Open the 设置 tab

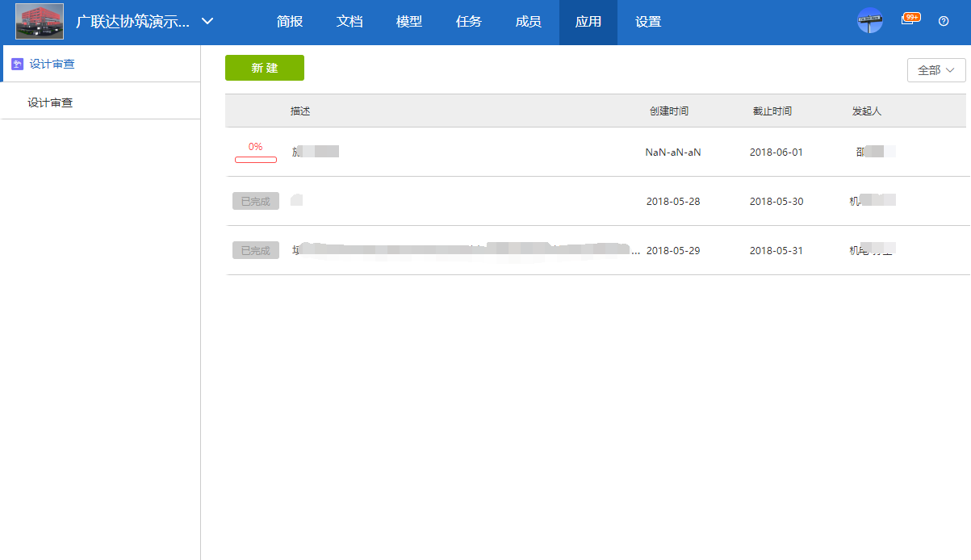[648, 22]
